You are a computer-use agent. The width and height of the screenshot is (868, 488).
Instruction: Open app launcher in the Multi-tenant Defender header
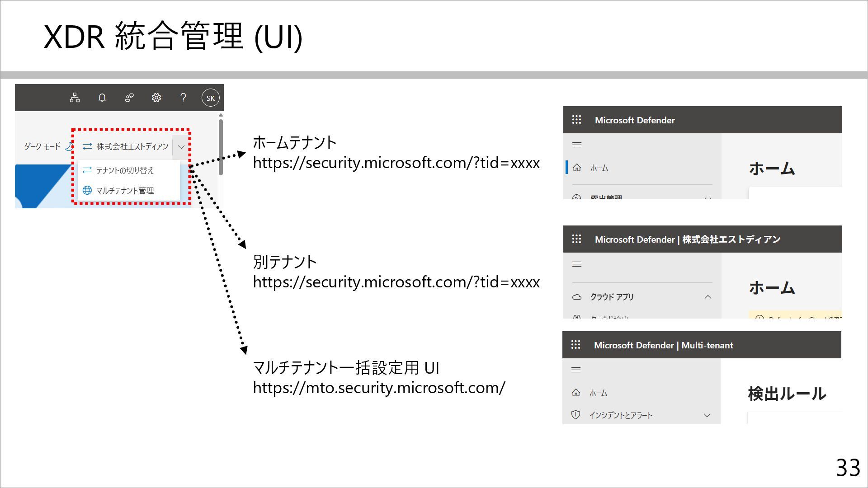pyautogui.click(x=576, y=345)
